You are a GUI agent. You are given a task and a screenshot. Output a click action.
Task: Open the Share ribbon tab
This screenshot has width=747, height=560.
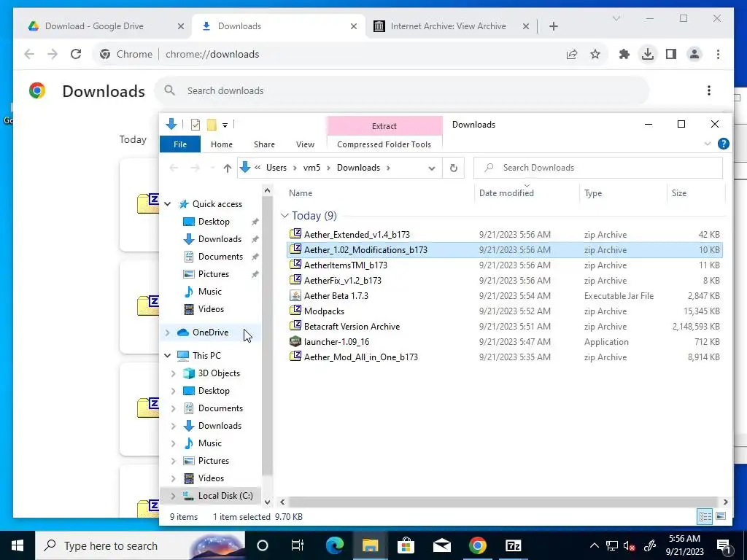pyautogui.click(x=264, y=144)
